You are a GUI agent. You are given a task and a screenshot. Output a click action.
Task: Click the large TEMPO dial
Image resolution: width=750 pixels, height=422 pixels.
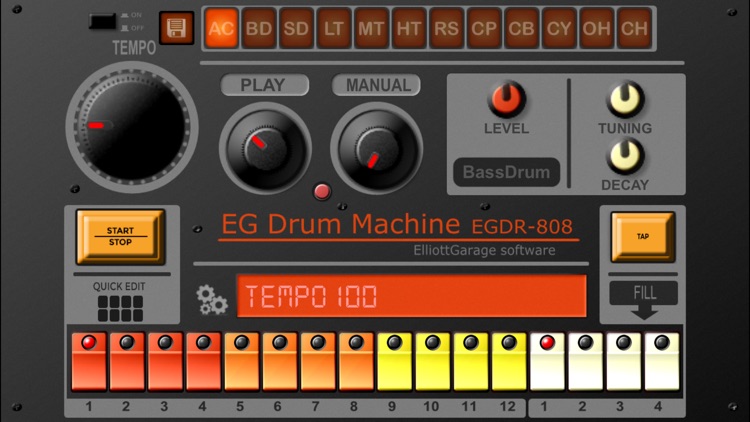click(132, 127)
